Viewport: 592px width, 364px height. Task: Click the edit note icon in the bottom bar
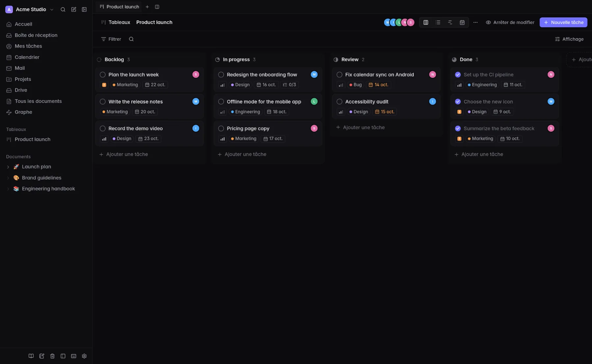(x=42, y=356)
